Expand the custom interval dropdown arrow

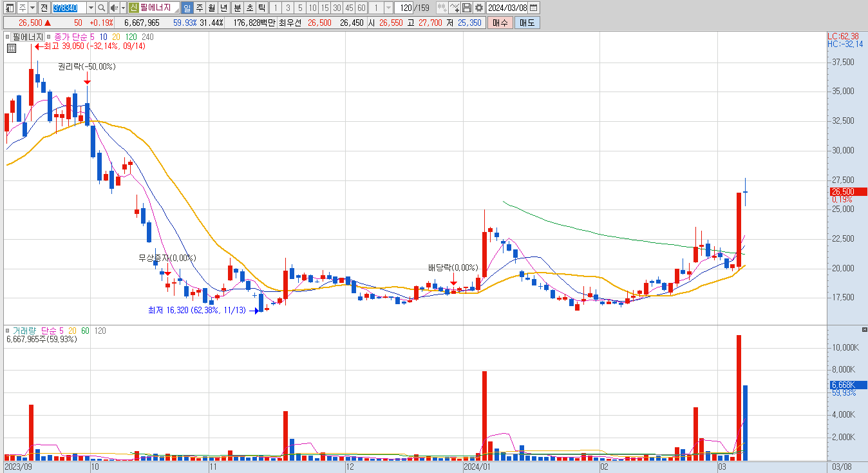point(388,8)
